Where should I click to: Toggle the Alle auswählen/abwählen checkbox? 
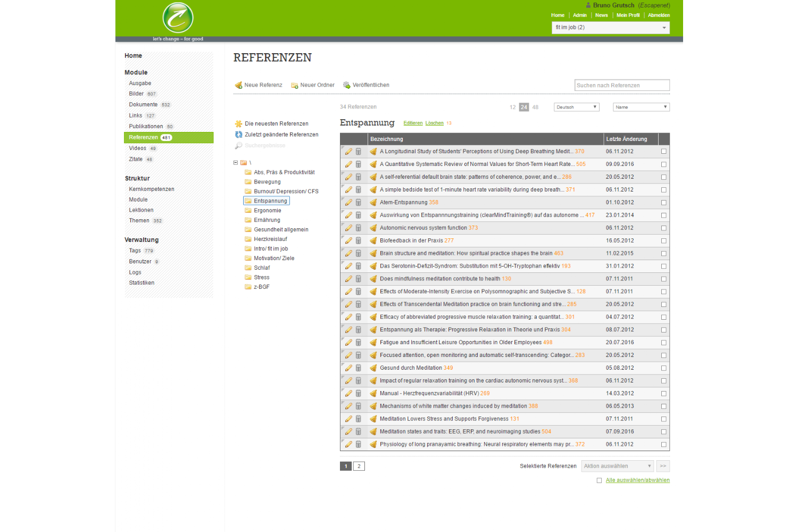click(599, 480)
